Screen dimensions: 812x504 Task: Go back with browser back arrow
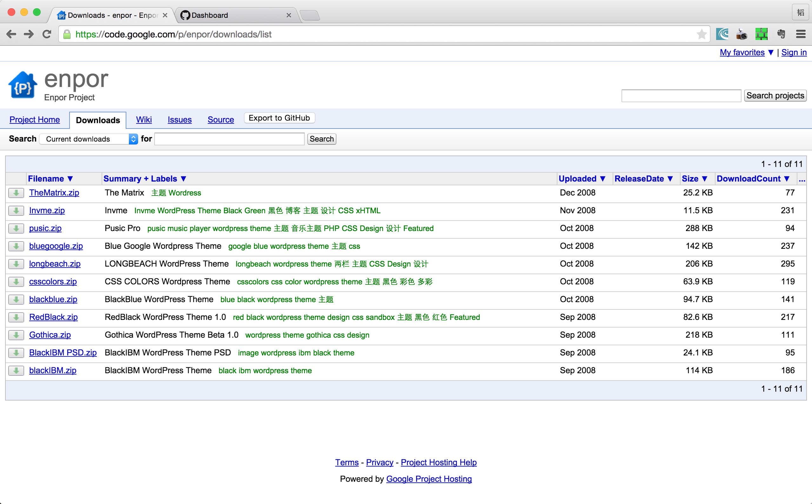tap(11, 34)
